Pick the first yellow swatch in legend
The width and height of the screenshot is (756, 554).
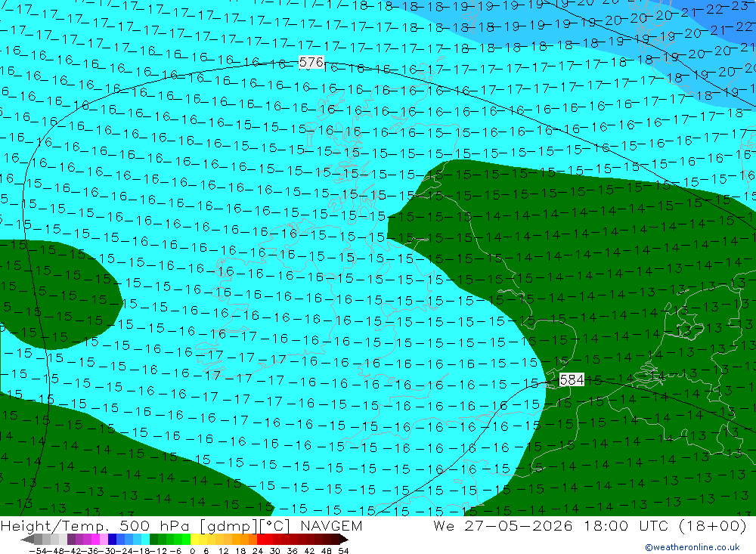[x=195, y=539]
